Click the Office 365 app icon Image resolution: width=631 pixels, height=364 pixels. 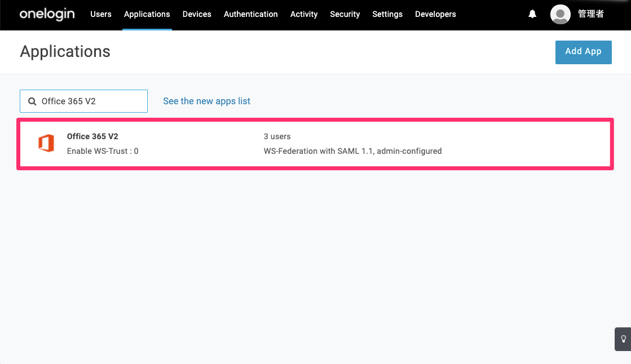click(x=46, y=143)
